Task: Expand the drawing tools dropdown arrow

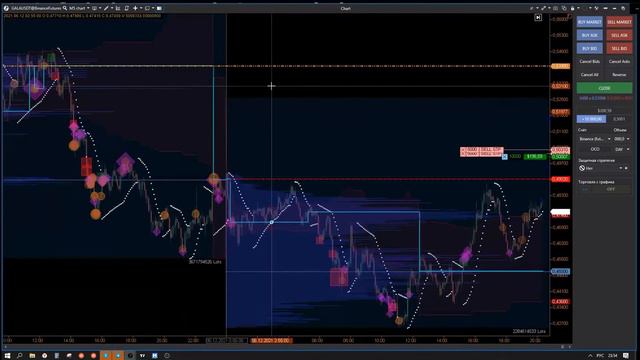Action: [112, 8]
